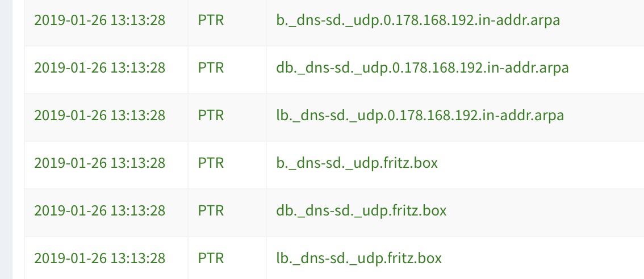644x279 pixels.
Task: Select timestamp of the db._dns-sd._udp.0.178.168.192.in-addr.arpa query
Action: [100, 68]
